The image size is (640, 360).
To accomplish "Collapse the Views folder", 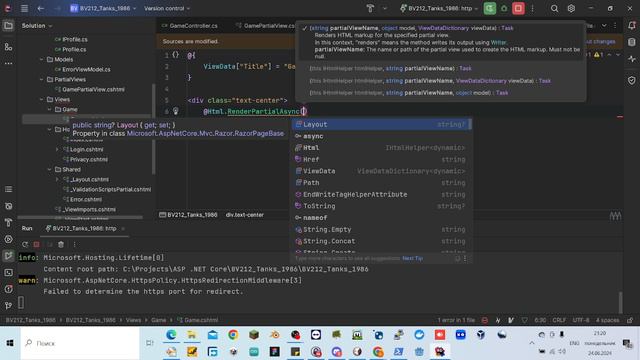I will pos(42,100).
